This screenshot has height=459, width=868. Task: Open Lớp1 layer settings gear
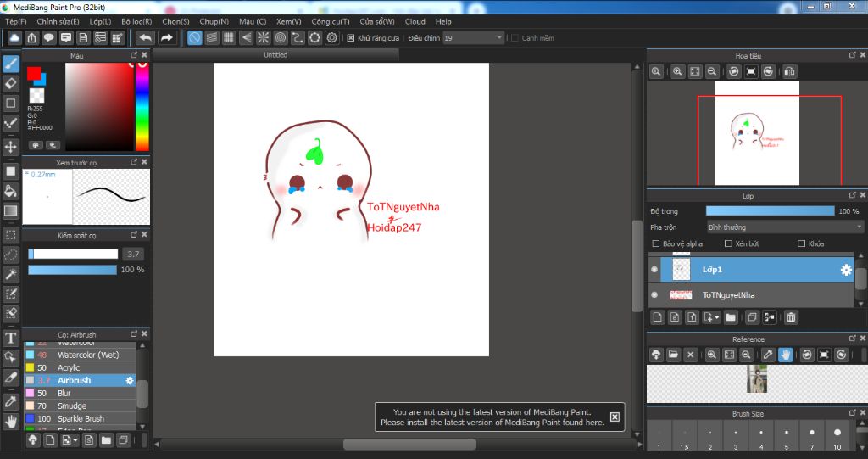pos(846,270)
